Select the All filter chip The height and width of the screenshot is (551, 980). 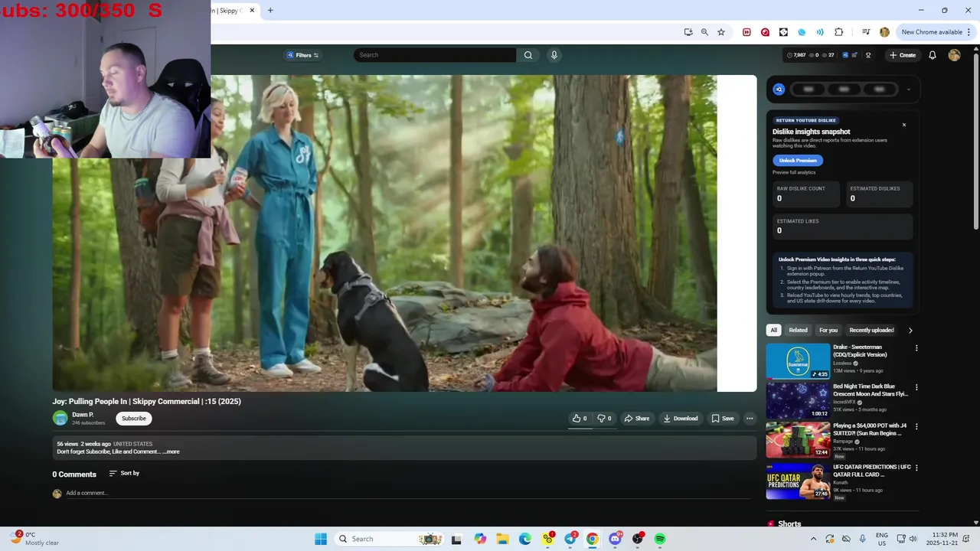coord(773,331)
